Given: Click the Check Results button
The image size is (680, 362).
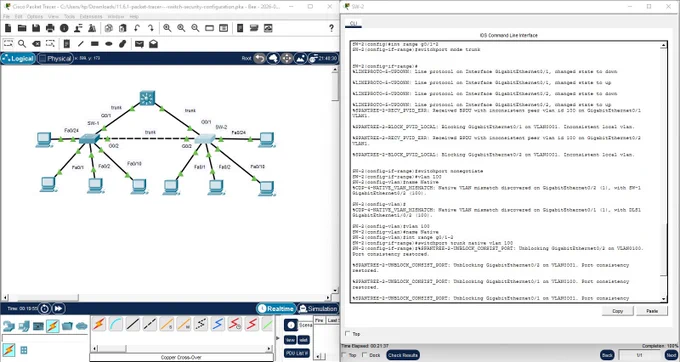Looking at the screenshot, I should point(403,355).
